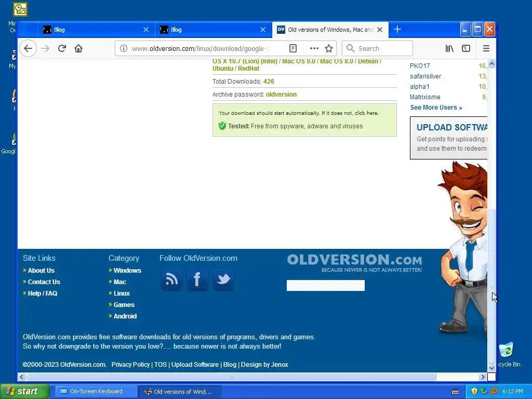This screenshot has height=399, width=532.
Task: Click the magnifier tray icon
Action: click(x=494, y=391)
